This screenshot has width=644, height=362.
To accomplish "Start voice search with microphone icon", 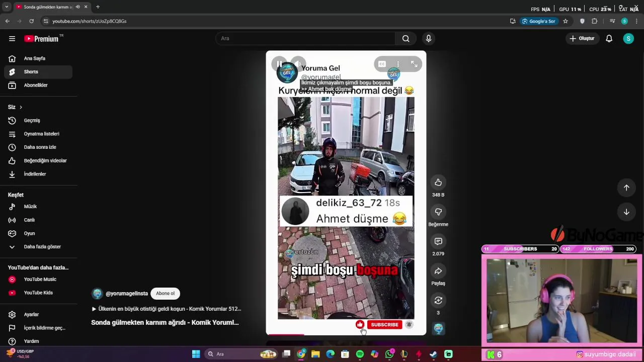I will [x=429, y=39].
